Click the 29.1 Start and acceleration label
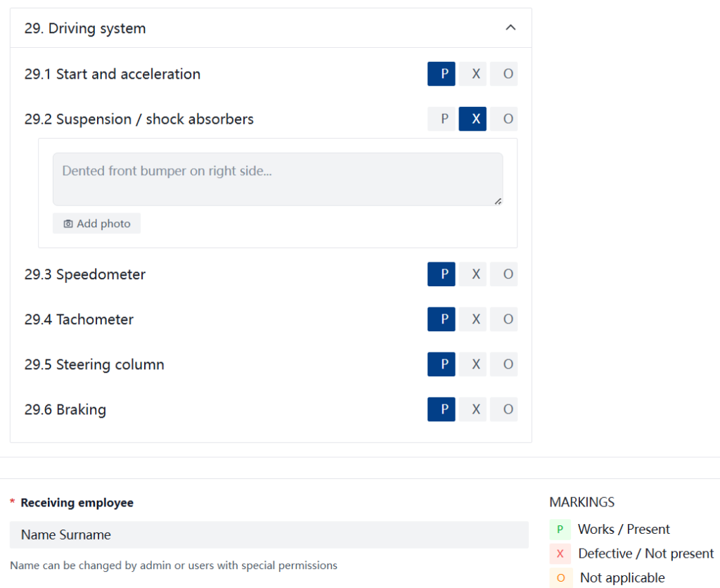Image resolution: width=720 pixels, height=588 pixels. click(x=112, y=73)
